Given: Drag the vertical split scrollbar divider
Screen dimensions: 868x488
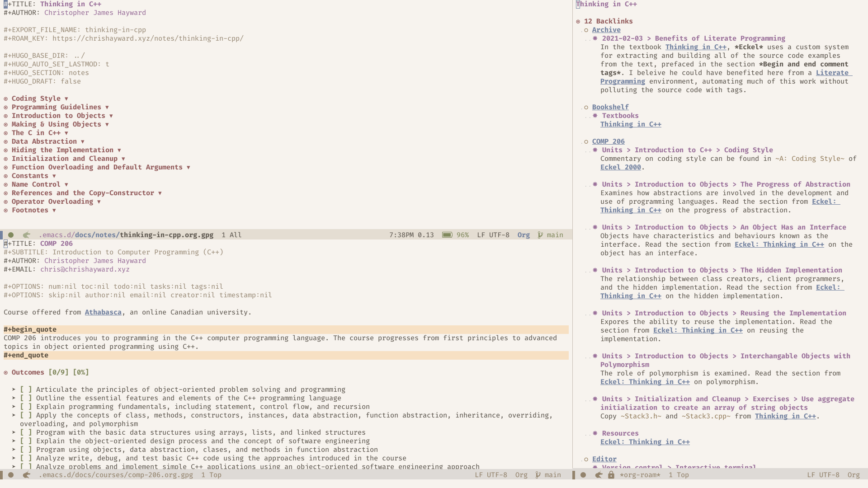Looking at the screenshot, I should pos(574,238).
